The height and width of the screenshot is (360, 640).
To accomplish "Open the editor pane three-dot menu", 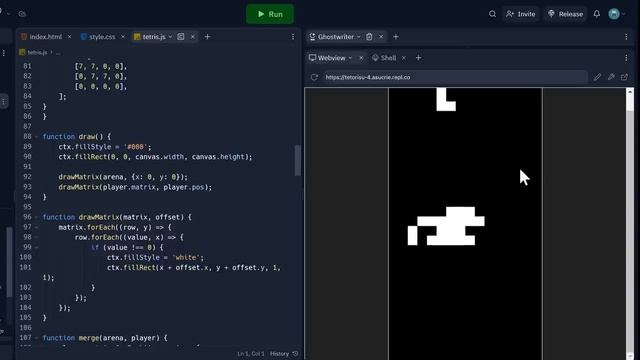I will (x=293, y=37).
